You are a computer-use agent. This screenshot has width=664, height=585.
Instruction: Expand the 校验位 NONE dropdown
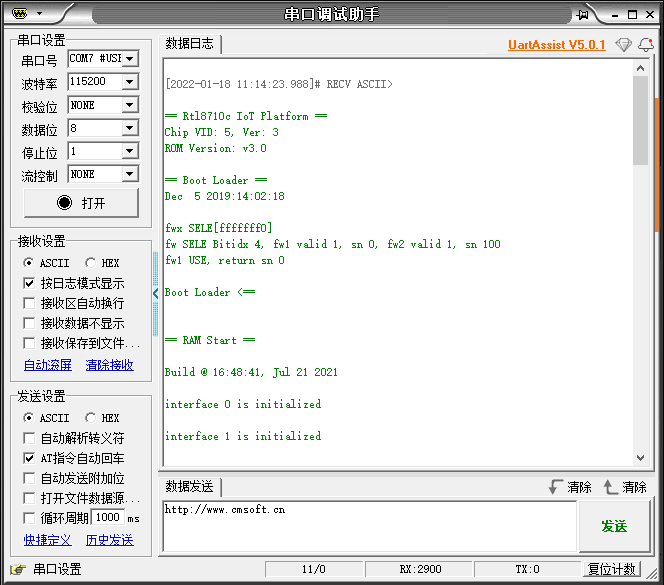pos(130,105)
